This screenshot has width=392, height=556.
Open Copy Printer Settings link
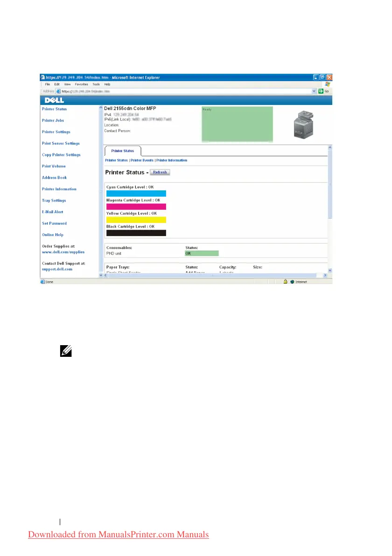click(x=61, y=154)
